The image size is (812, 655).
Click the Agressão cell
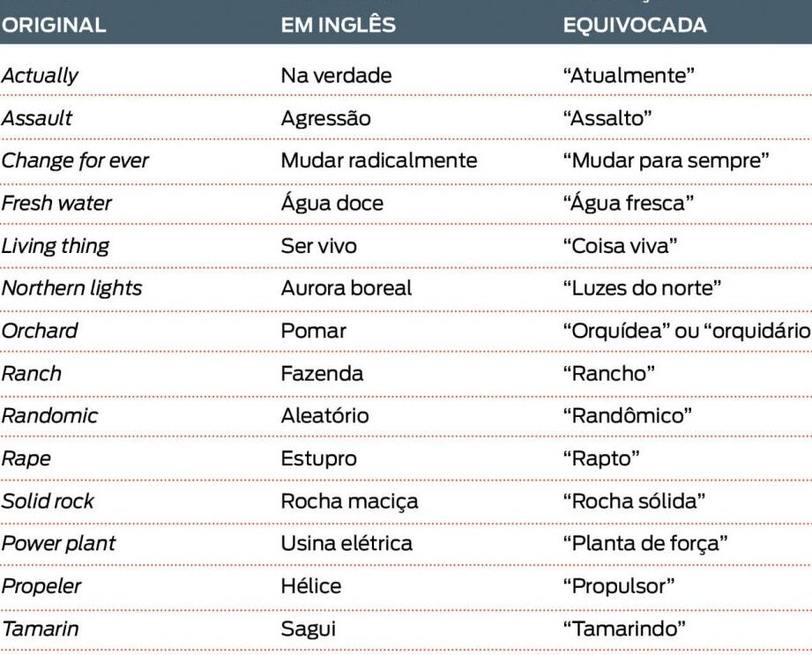pyautogui.click(x=325, y=119)
